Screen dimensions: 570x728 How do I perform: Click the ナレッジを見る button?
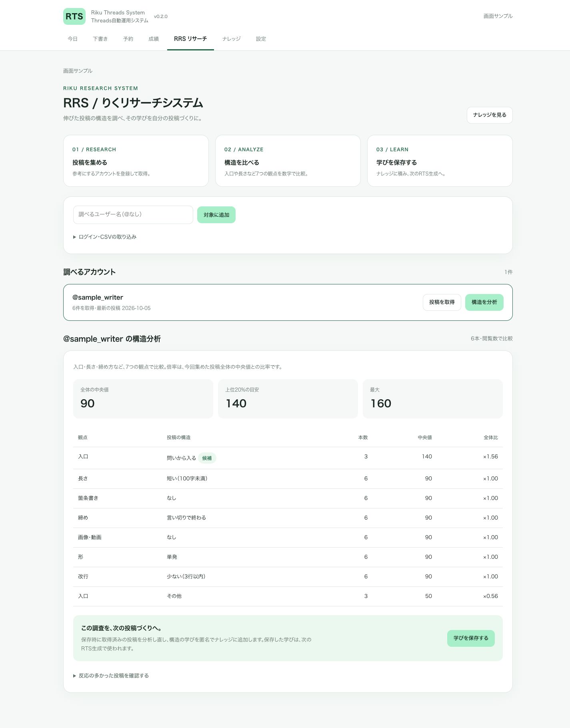490,115
